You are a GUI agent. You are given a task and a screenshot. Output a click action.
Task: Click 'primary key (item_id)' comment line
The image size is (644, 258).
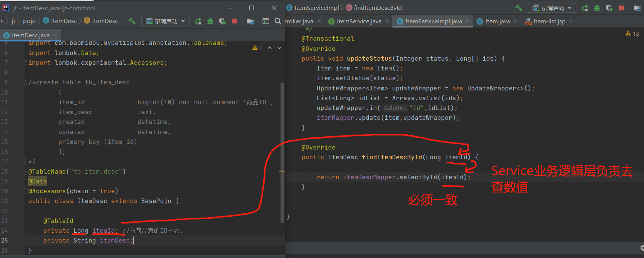pos(98,142)
